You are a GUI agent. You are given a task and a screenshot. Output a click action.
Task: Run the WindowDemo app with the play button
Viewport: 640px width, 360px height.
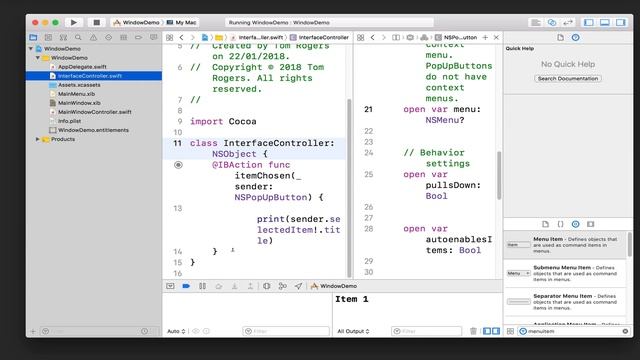pyautogui.click(x=73, y=22)
